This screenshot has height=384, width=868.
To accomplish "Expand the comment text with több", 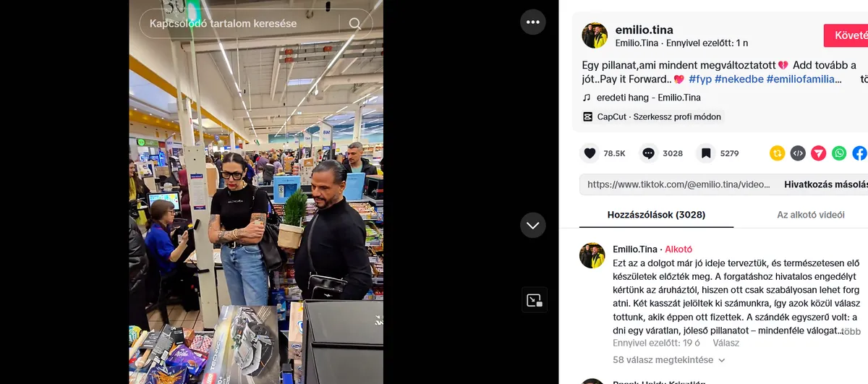I will coord(851,331).
